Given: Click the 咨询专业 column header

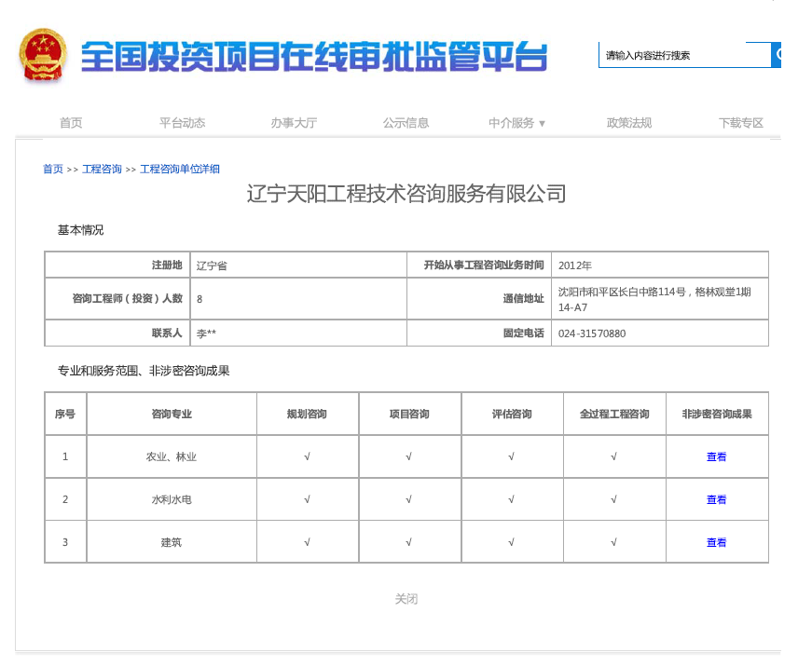Looking at the screenshot, I should click(172, 414).
